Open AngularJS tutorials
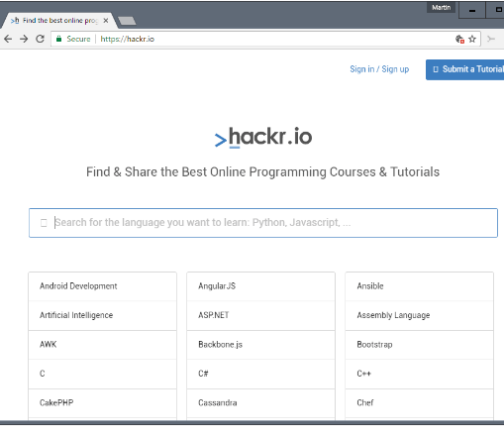Viewport: 504px width, 438px height. (x=260, y=286)
